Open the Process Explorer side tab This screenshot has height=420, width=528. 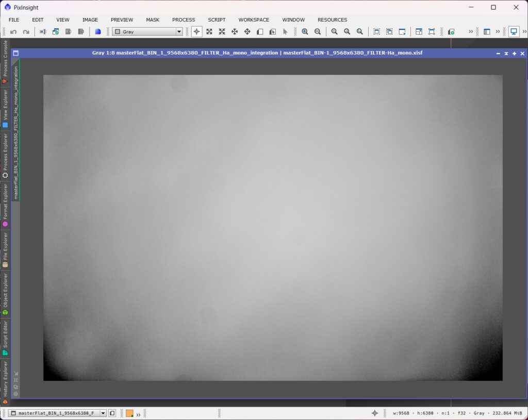5,156
